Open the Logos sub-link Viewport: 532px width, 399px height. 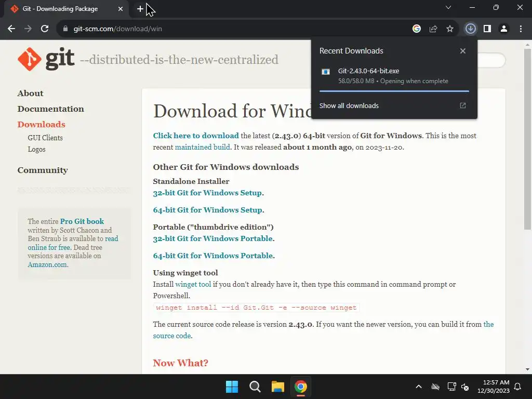coord(37,149)
